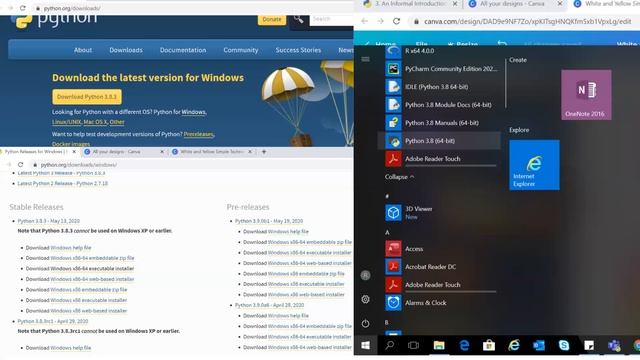Open Documentation in the python.org navigation
This screenshot has height=360, width=640.
tap(183, 50)
